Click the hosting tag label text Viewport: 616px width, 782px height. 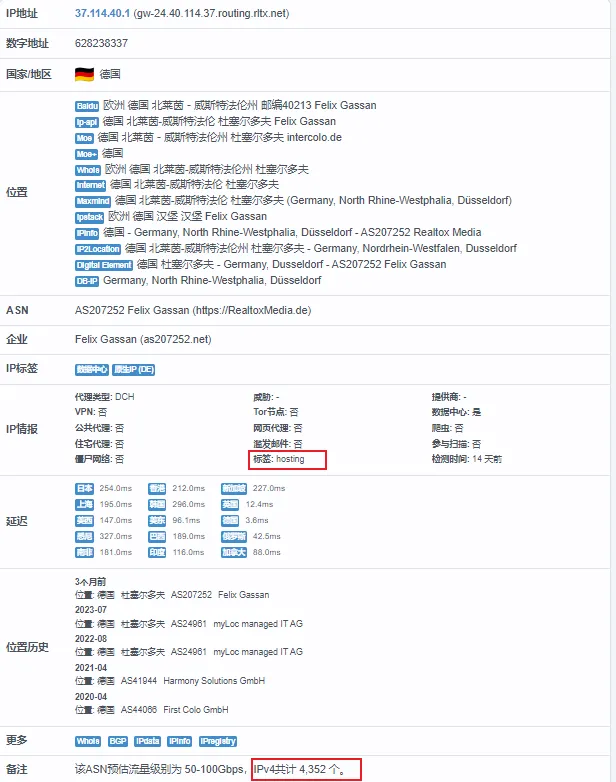[x=290, y=459]
